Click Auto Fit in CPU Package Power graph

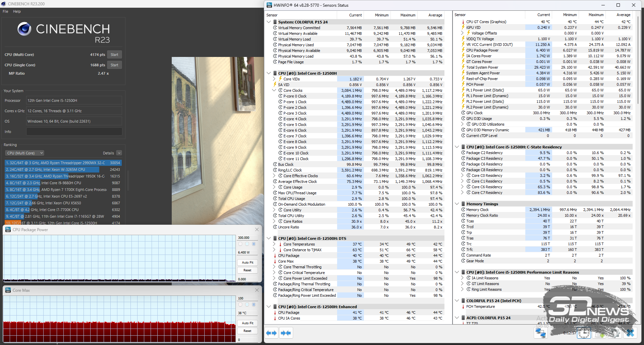pos(248,263)
